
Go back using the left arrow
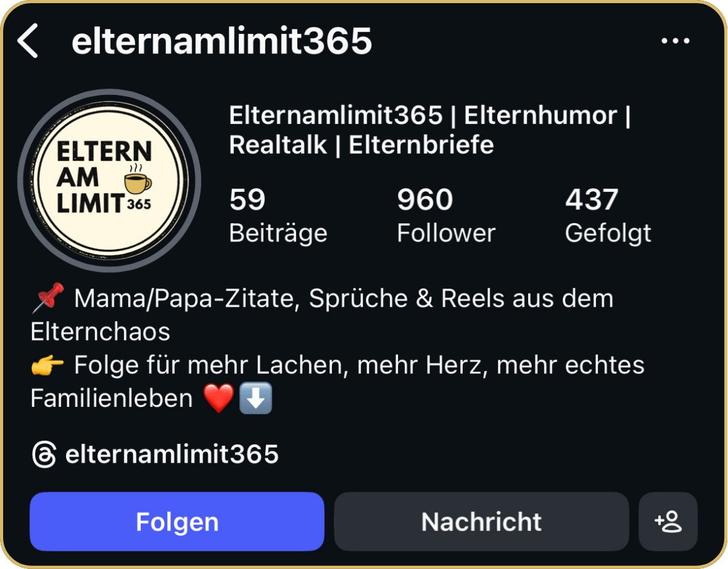pyautogui.click(x=28, y=41)
